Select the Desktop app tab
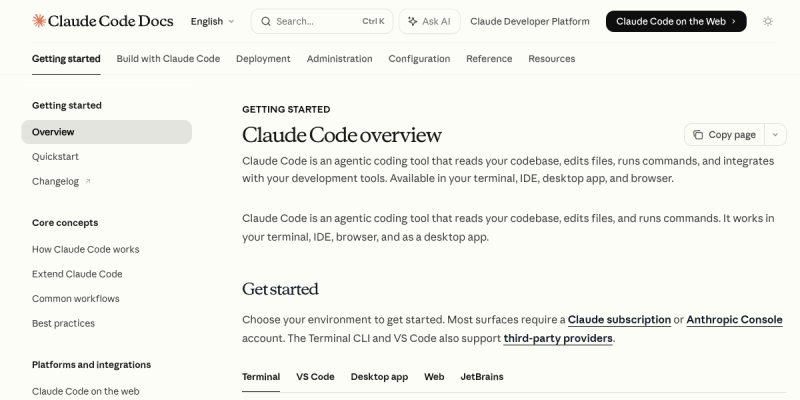 [379, 377]
